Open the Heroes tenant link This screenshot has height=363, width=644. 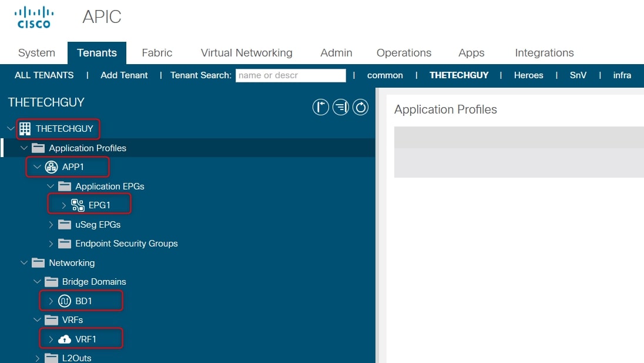point(528,75)
